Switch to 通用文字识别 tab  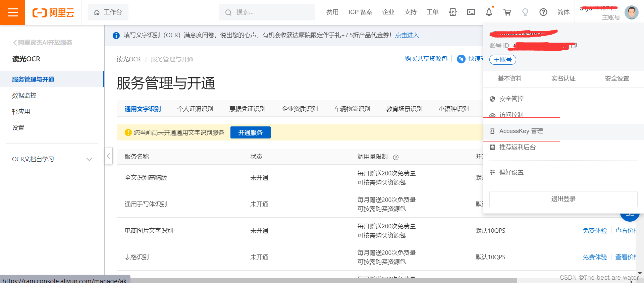tap(143, 109)
